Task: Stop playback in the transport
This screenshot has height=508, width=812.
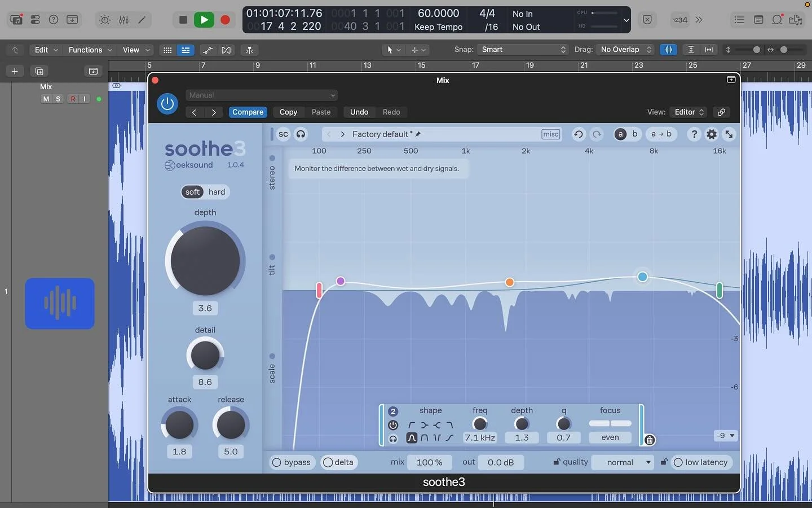Action: (183, 20)
